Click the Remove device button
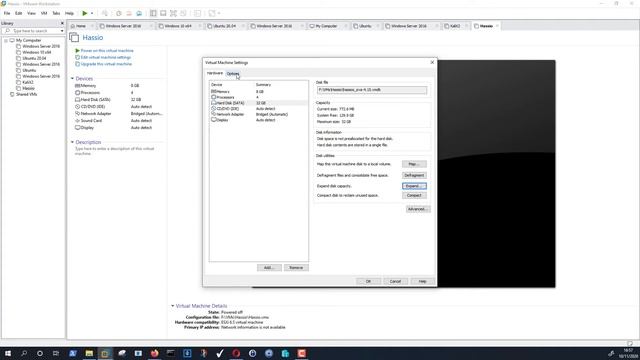The height and width of the screenshot is (360, 640). click(296, 268)
